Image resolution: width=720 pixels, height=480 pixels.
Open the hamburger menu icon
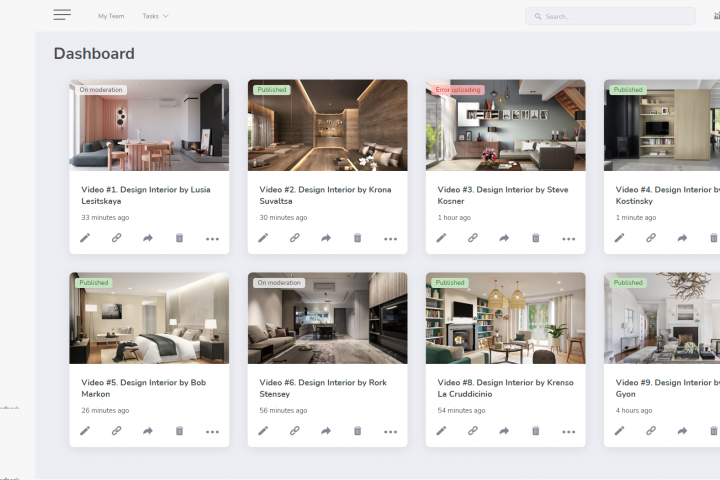point(62,15)
